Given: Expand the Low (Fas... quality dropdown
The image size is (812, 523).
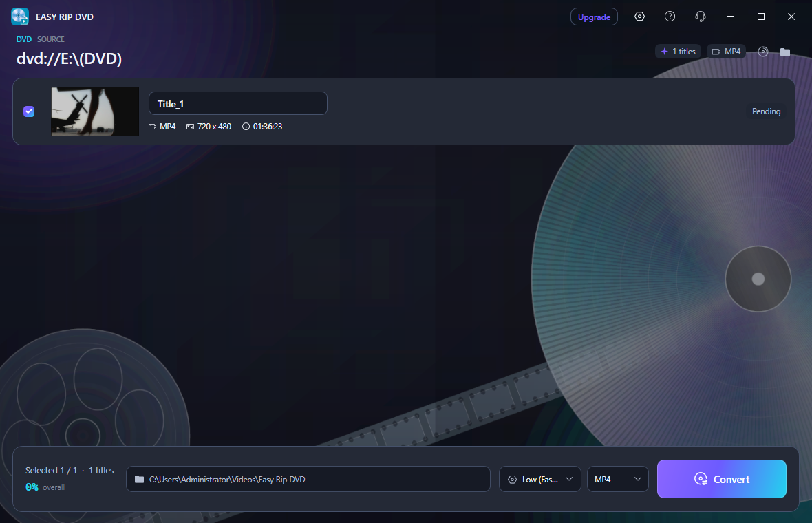Looking at the screenshot, I should click(540, 479).
